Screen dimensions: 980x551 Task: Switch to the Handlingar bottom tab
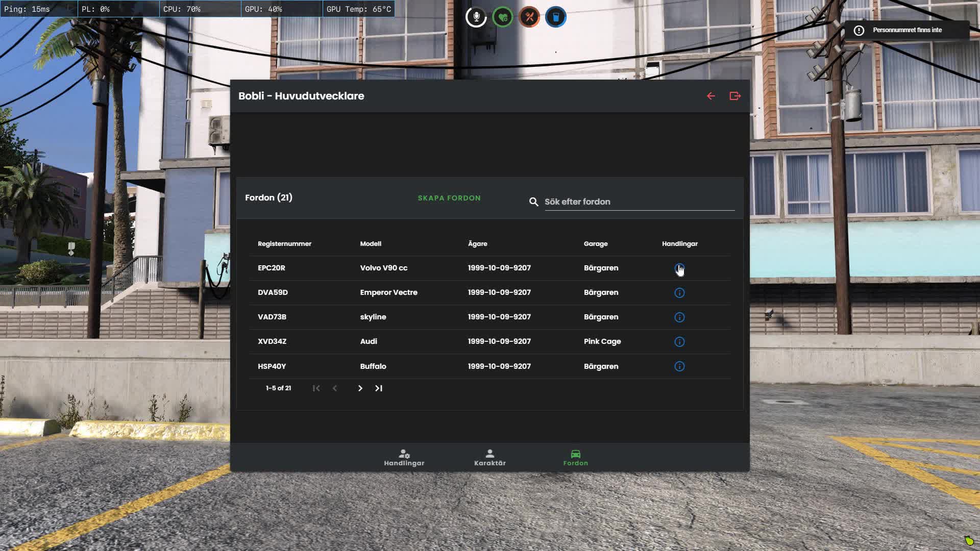pyautogui.click(x=404, y=458)
